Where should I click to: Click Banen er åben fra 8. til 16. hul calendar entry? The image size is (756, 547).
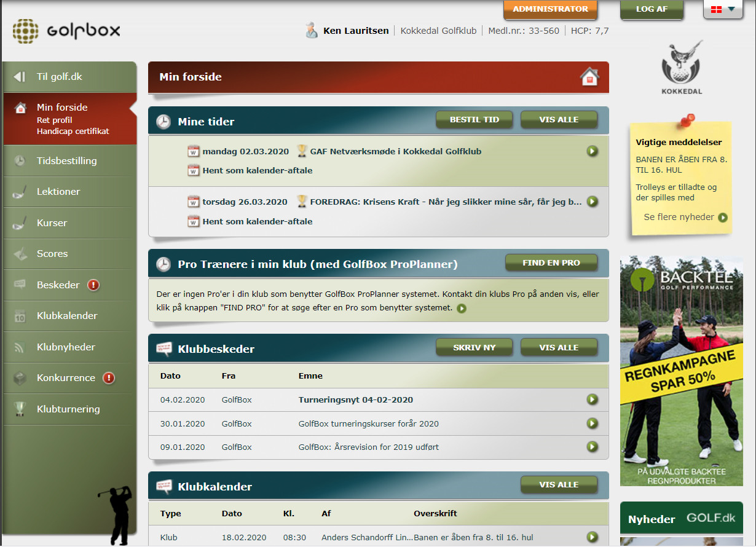point(473,538)
